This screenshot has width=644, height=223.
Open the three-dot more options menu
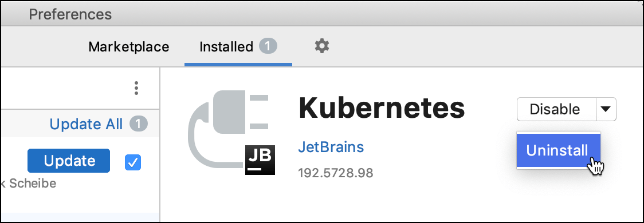point(136,88)
